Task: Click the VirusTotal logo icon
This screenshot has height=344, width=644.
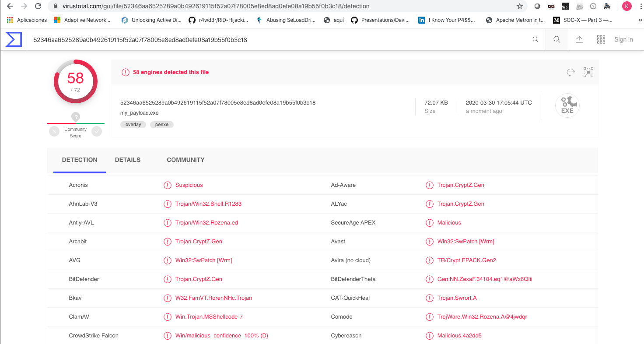Action: coord(14,39)
